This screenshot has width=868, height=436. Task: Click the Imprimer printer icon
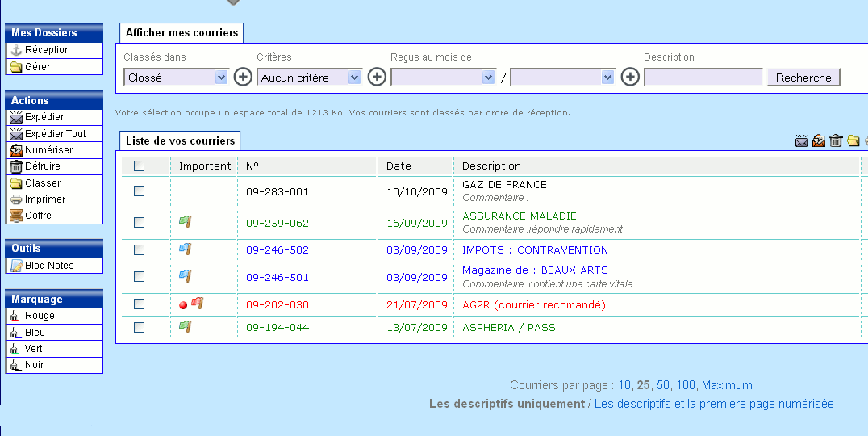(15, 199)
